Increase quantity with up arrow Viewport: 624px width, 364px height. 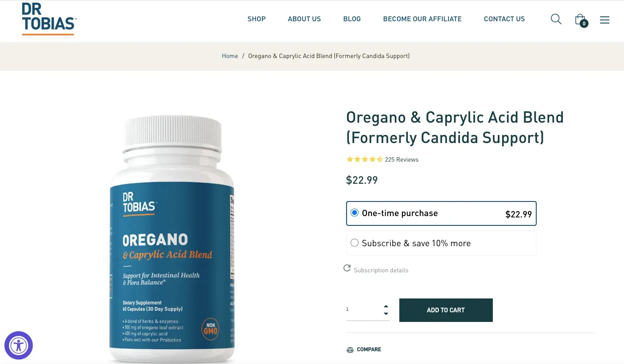click(x=386, y=306)
